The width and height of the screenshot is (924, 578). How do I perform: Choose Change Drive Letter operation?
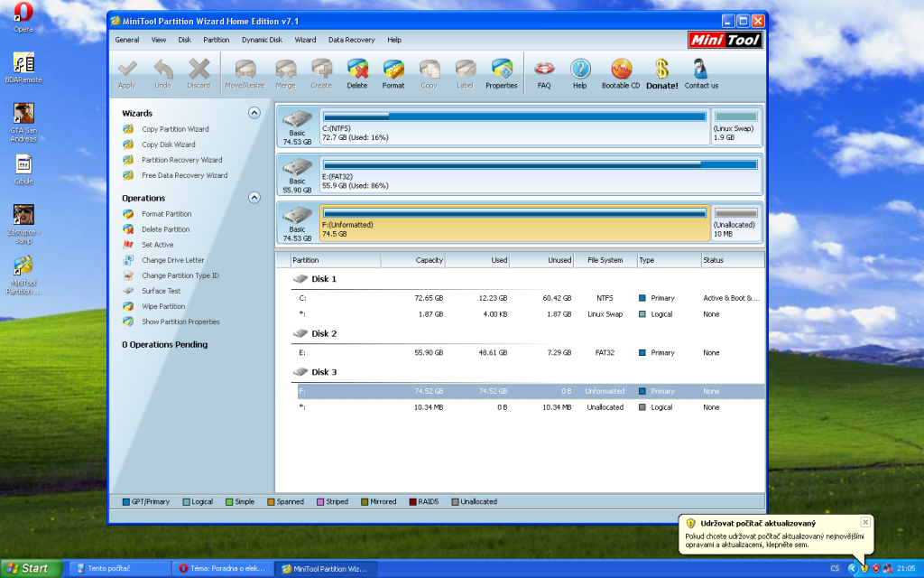pyautogui.click(x=172, y=260)
